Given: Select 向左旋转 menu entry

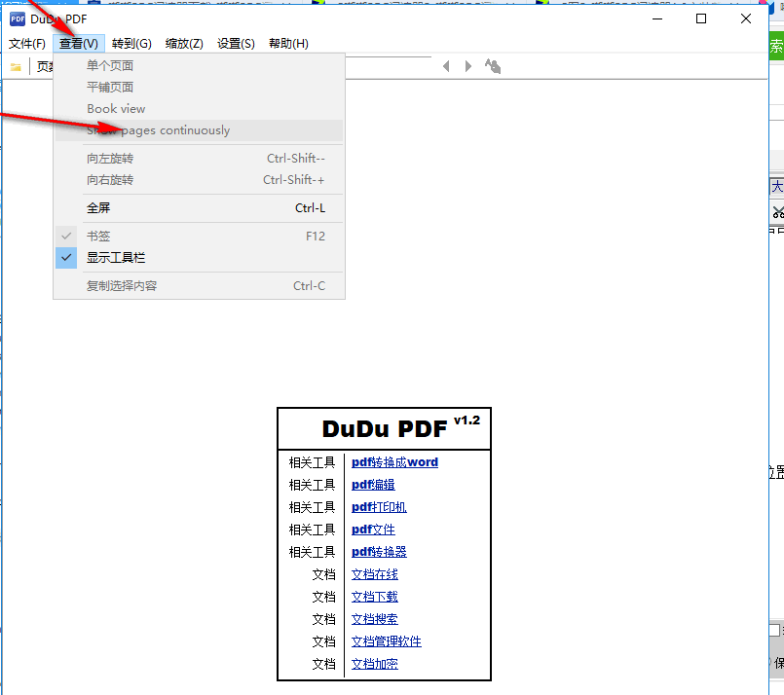Looking at the screenshot, I should pyautogui.click(x=199, y=159).
